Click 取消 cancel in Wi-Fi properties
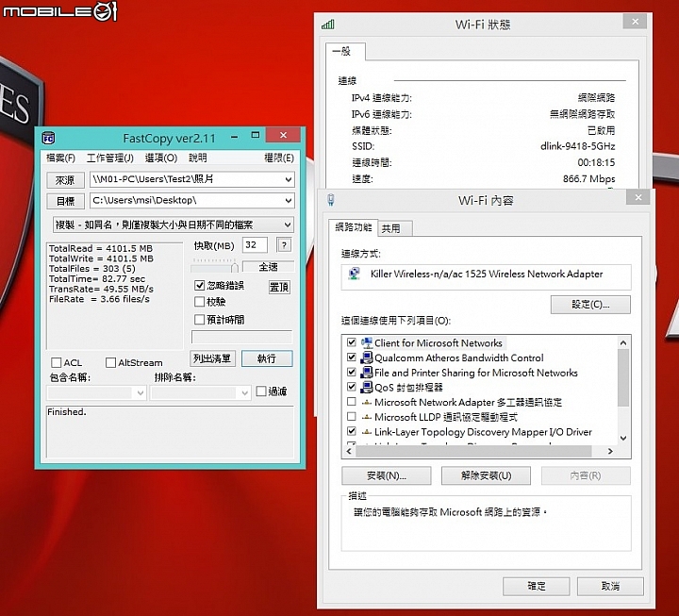679x616 pixels. pyautogui.click(x=610, y=586)
